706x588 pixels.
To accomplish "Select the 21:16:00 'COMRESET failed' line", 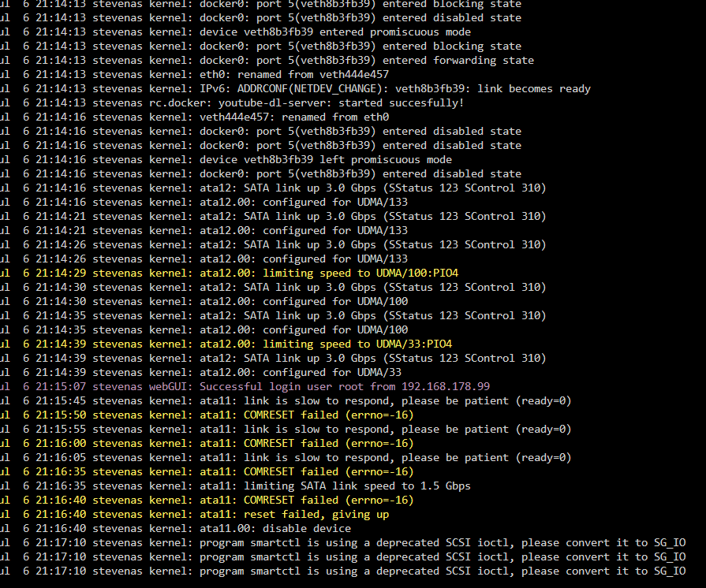I will pos(207,443).
